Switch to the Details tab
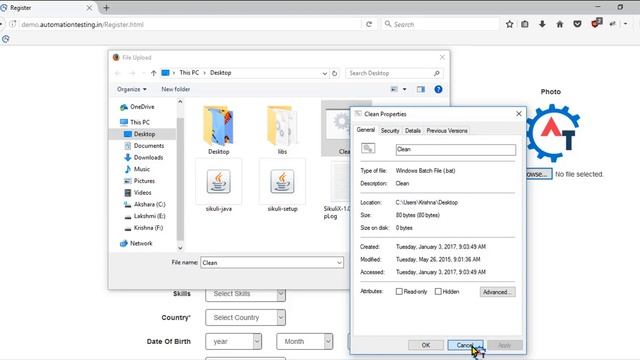The height and width of the screenshot is (360, 640). (413, 131)
